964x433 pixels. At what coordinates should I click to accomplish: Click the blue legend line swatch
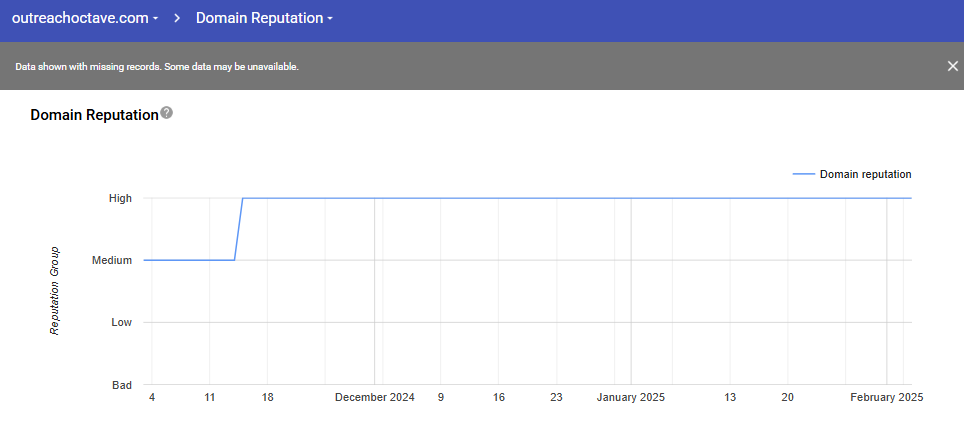point(803,174)
